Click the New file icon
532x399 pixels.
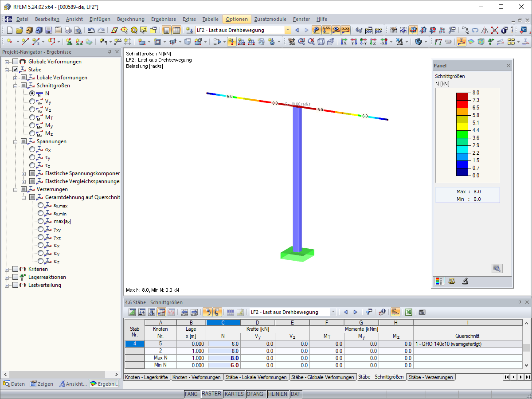tap(9, 30)
